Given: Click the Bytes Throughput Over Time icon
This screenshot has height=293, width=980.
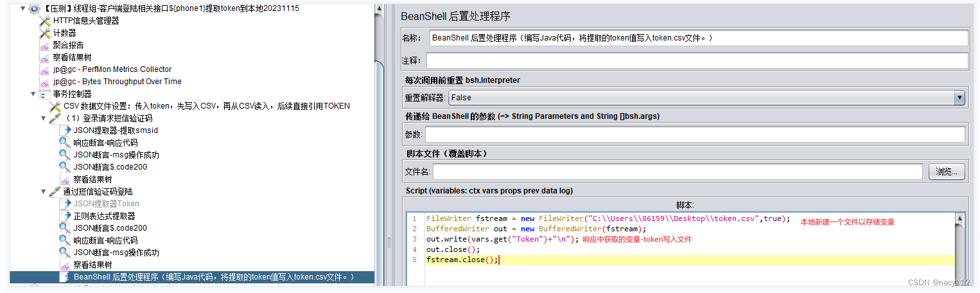Looking at the screenshot, I should 45,82.
